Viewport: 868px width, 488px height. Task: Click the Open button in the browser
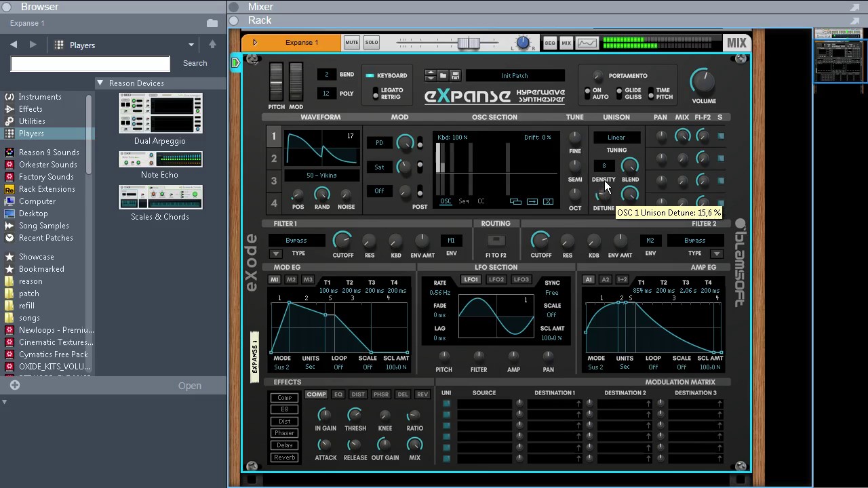click(190, 386)
